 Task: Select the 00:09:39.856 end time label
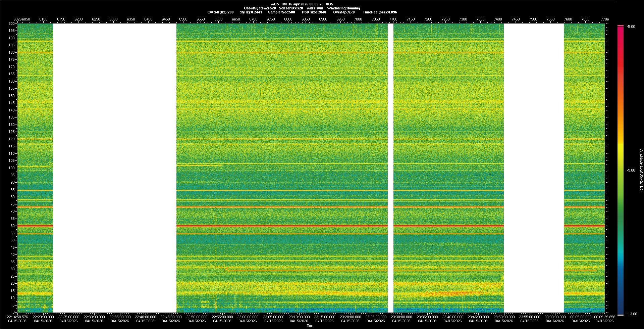(605, 317)
